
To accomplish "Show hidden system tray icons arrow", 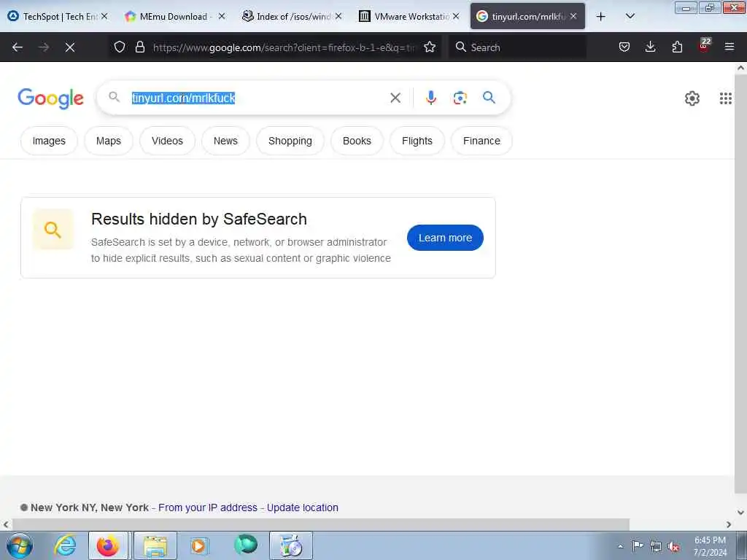I will point(620,546).
